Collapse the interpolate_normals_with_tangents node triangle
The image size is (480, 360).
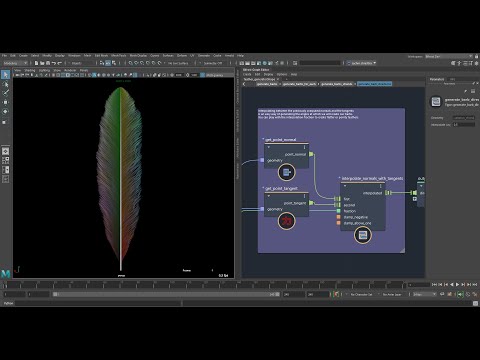pyautogui.click(x=345, y=186)
